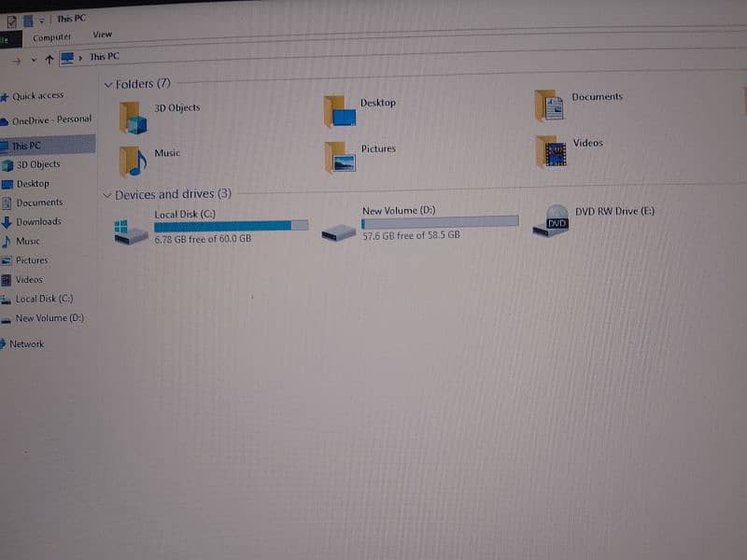Open the Customize Quick Access Toolbar dropdown
Image resolution: width=747 pixels, height=560 pixels.
(41, 21)
